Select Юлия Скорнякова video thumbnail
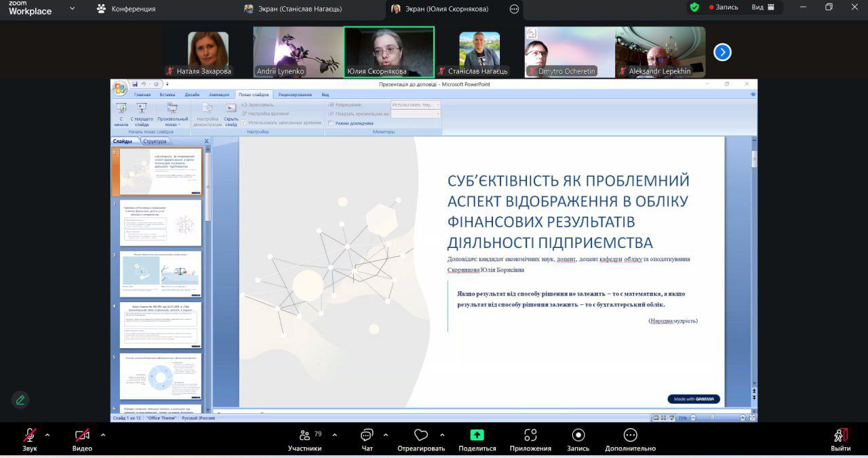868x458 pixels. 389,51
